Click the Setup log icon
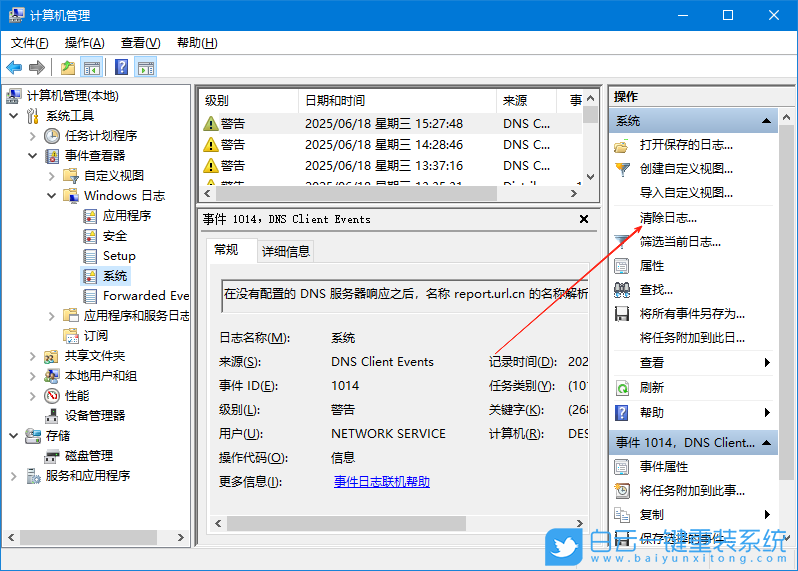The image size is (798, 571). [x=90, y=255]
